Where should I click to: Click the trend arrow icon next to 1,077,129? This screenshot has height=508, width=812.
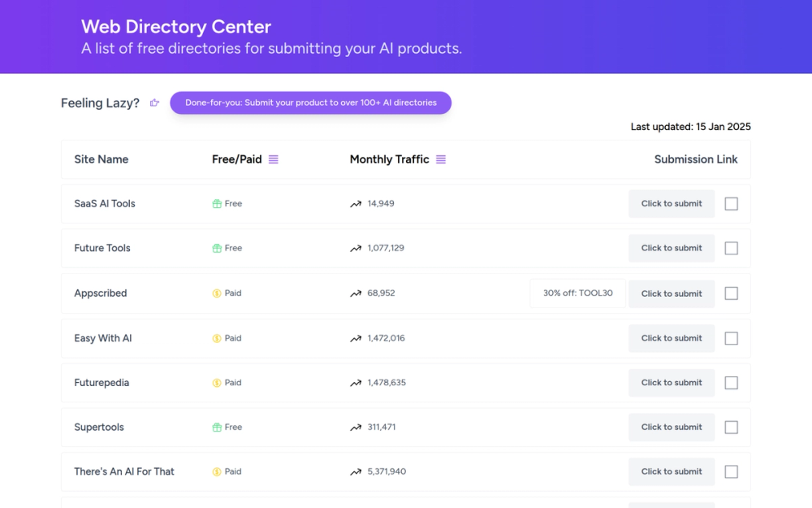click(356, 249)
